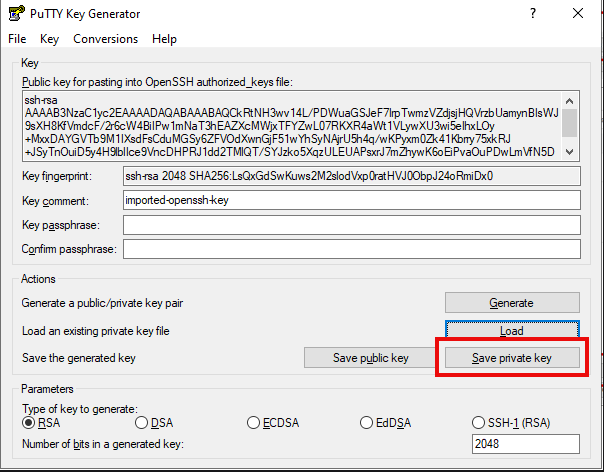Click the public key scroll up arrow
This screenshot has height=472, width=604.
click(x=569, y=101)
